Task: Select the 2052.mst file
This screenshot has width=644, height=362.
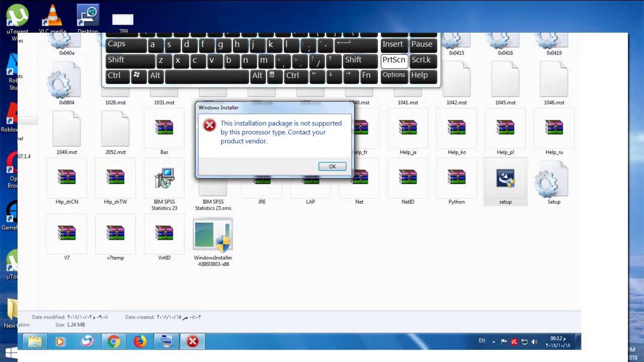Action: coord(115,132)
